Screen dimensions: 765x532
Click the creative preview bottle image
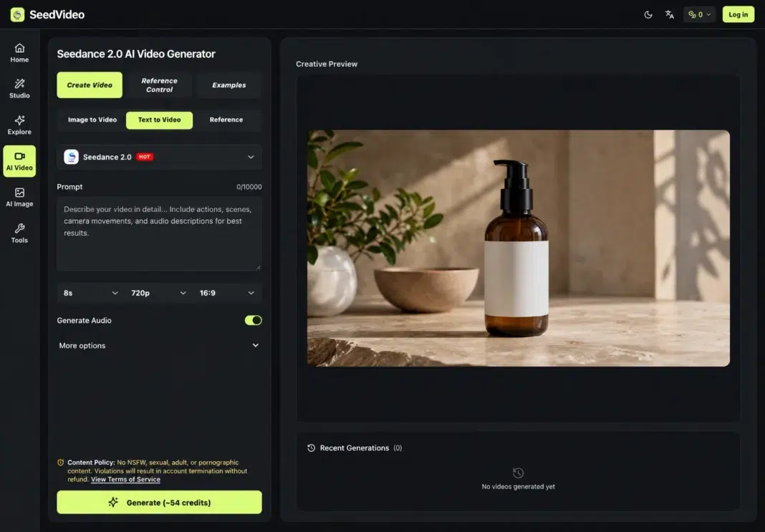(518, 248)
